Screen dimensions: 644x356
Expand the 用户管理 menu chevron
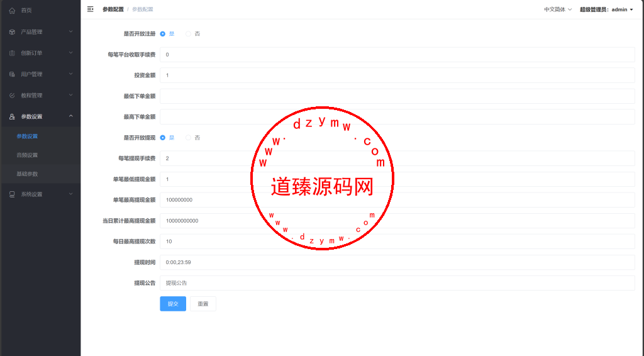(70, 74)
